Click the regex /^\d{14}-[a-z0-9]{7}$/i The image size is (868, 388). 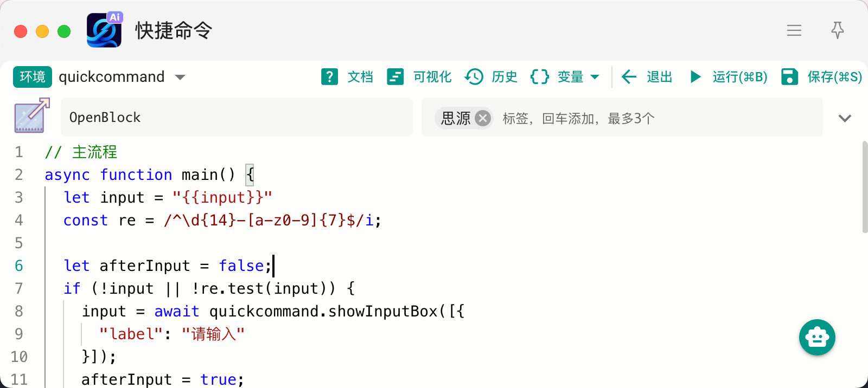269,220
